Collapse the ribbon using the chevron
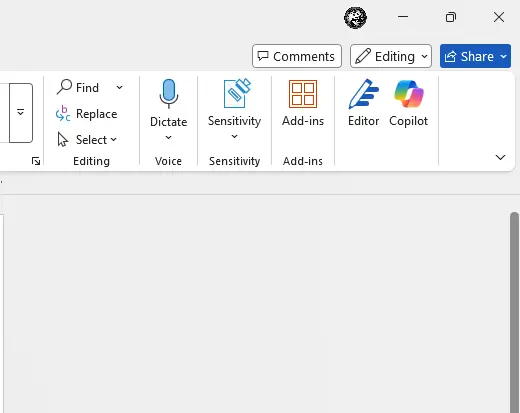The image size is (520, 413). (500, 157)
